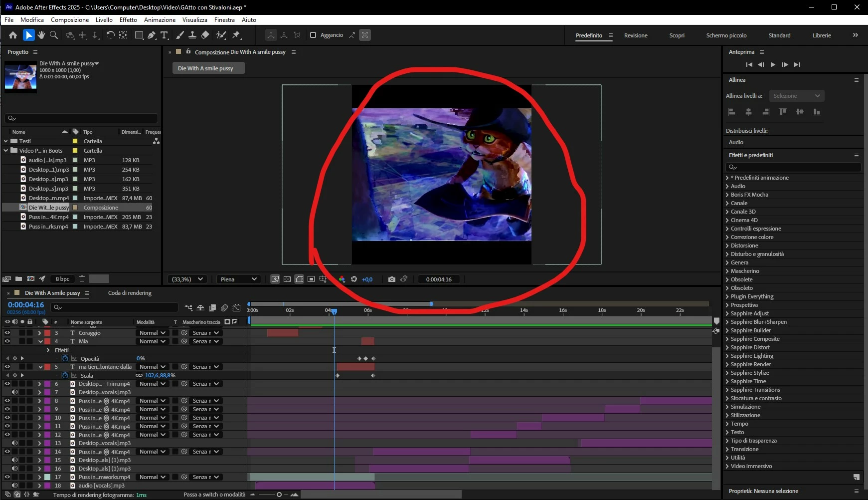
Task: Delete selected project item with trash icon
Action: (82, 279)
